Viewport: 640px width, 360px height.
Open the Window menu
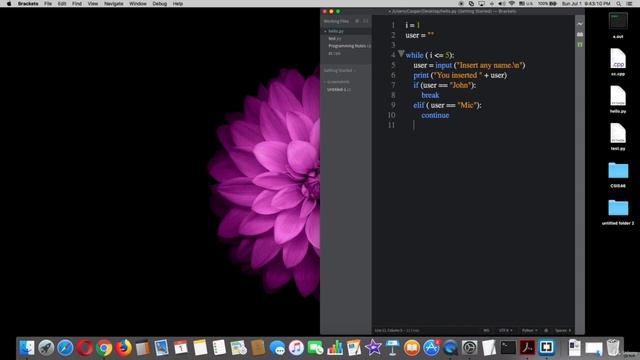[138, 4]
